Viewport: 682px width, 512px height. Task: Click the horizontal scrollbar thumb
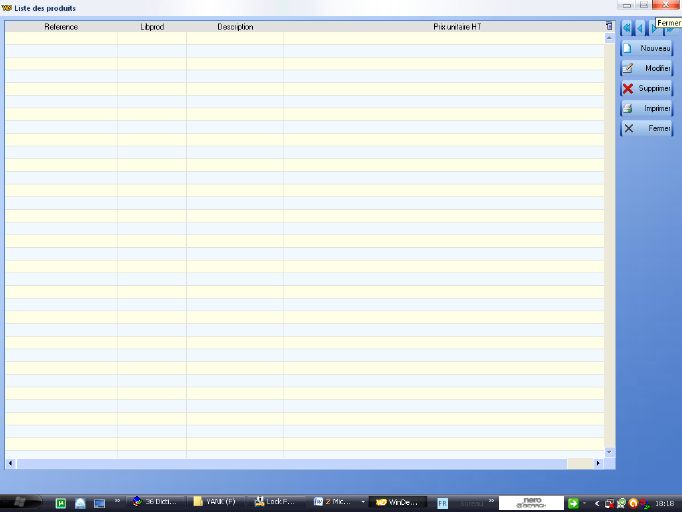pos(292,464)
